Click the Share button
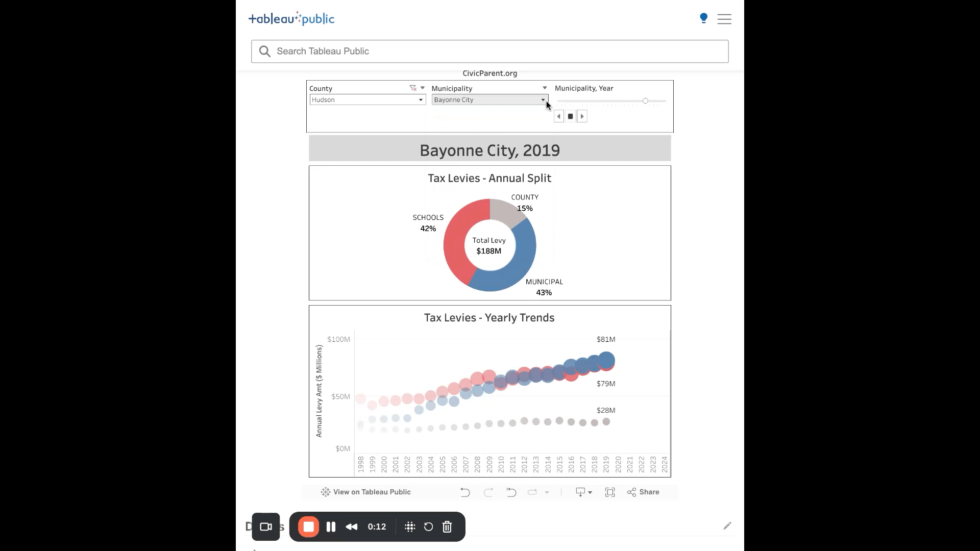The image size is (980, 551). (x=643, y=492)
